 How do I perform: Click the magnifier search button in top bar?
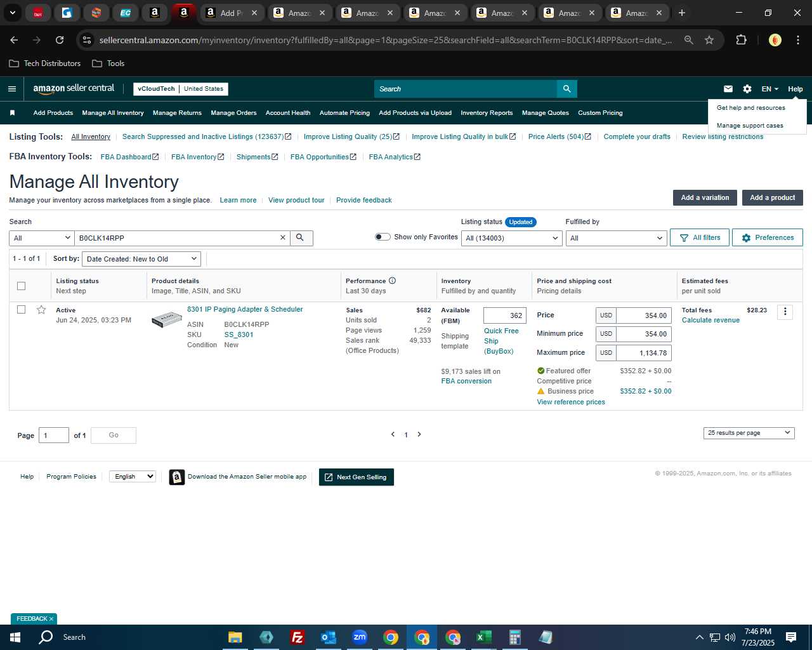(567, 89)
